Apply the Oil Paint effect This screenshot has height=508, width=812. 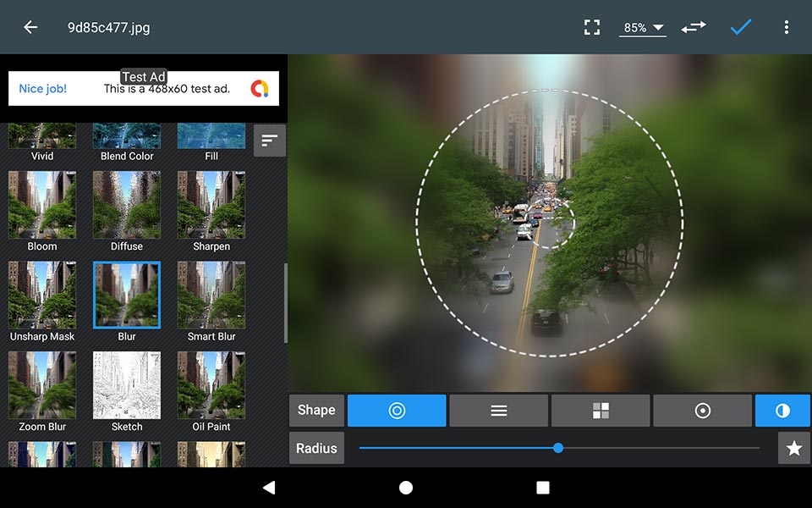tap(211, 385)
